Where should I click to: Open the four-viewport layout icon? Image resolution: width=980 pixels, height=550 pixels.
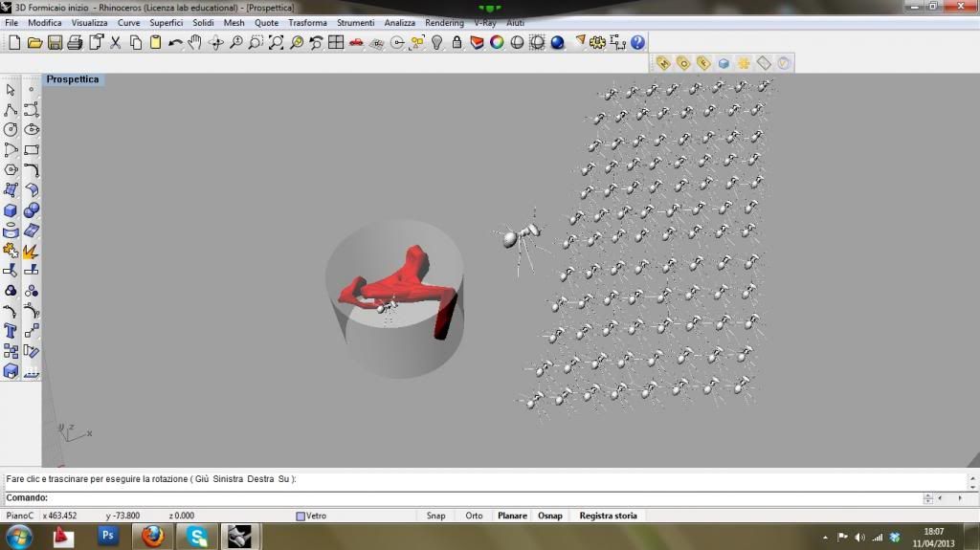click(x=336, y=42)
